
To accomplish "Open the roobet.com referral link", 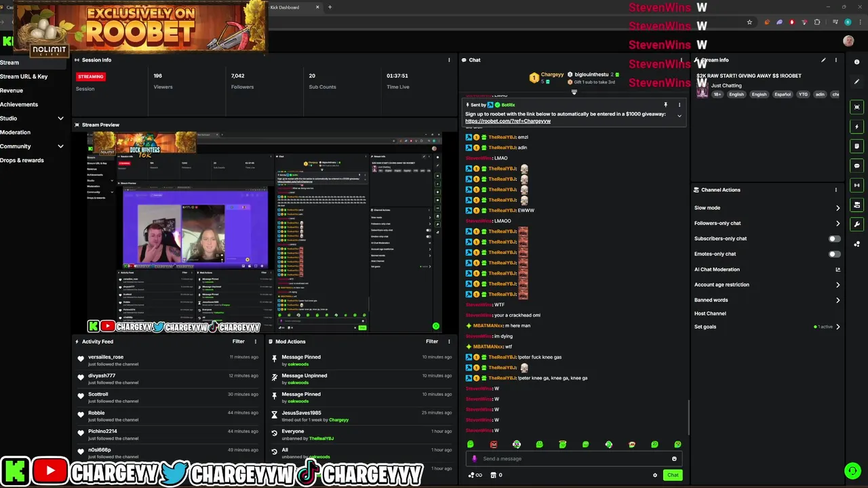I will pyautogui.click(x=508, y=121).
